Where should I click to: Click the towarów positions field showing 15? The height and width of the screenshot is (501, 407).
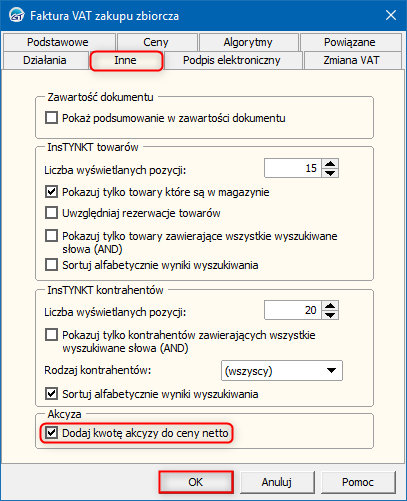(293, 168)
